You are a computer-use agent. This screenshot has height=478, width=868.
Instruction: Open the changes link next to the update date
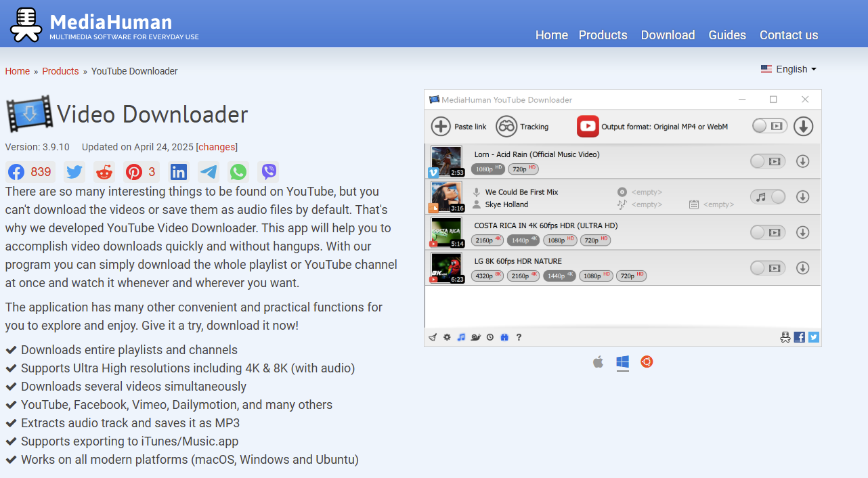217,147
